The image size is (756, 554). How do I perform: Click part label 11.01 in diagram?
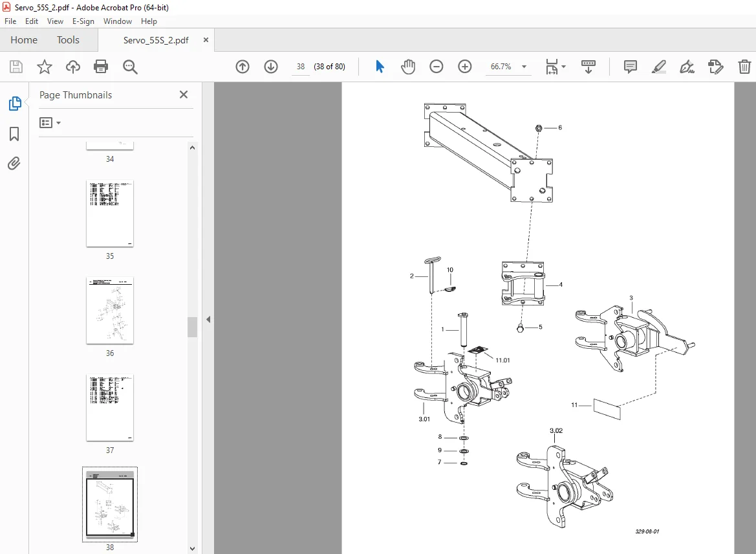pyautogui.click(x=502, y=360)
